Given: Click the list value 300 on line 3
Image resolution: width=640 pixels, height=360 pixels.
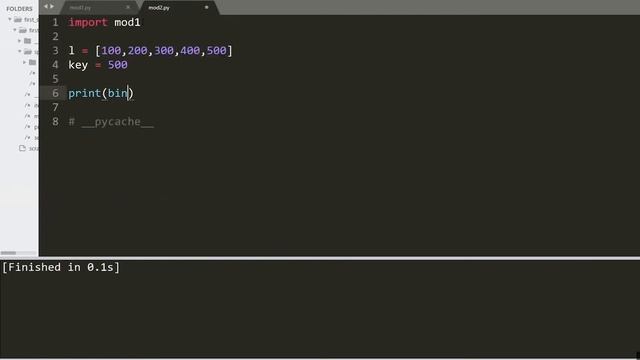Looking at the screenshot, I should coord(164,51).
